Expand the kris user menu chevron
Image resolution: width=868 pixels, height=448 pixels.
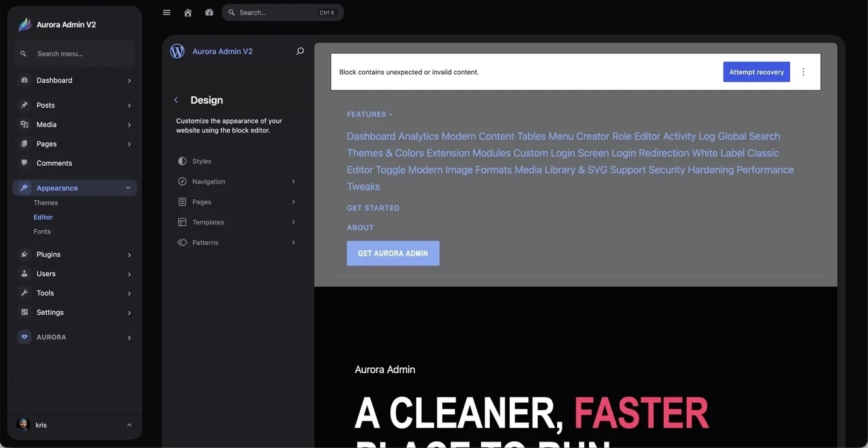pyautogui.click(x=129, y=424)
